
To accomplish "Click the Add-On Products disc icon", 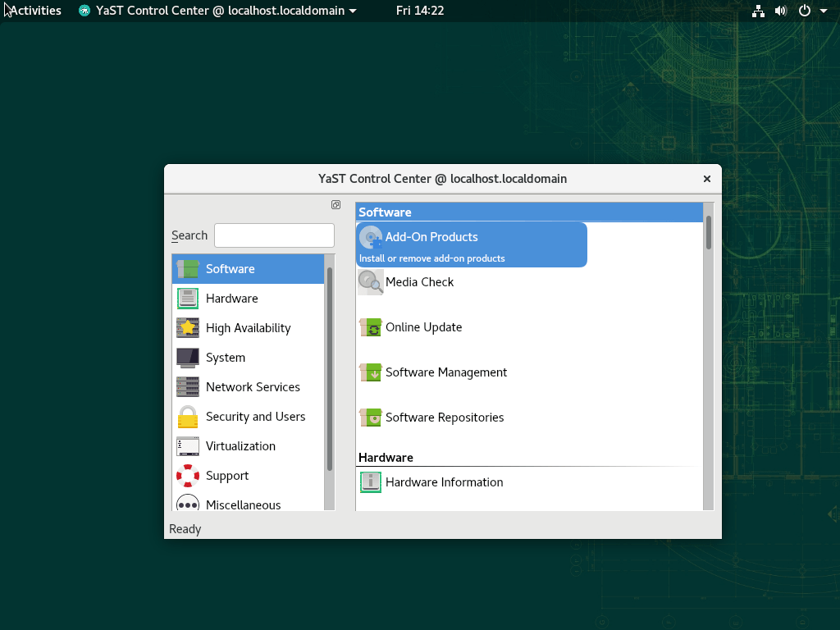I will click(371, 237).
